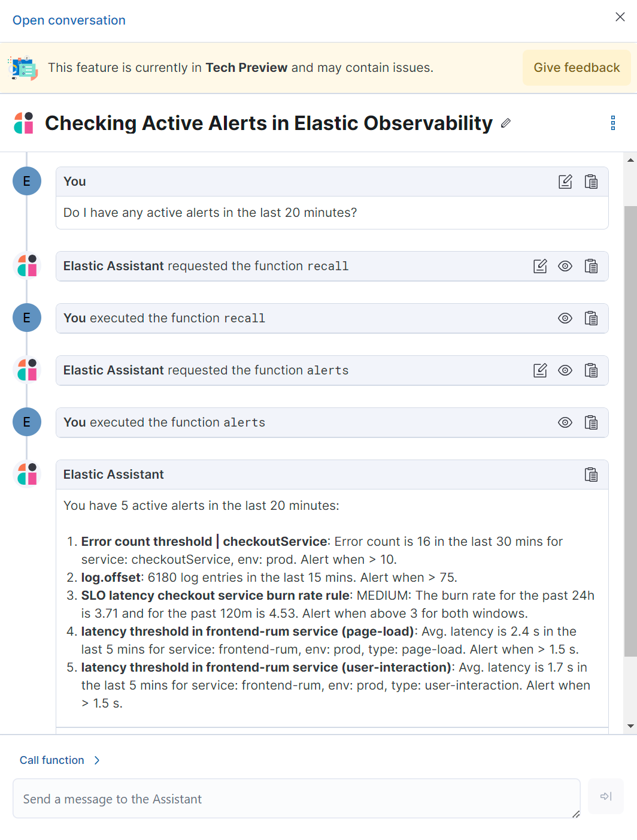Click the message input field

(297, 798)
